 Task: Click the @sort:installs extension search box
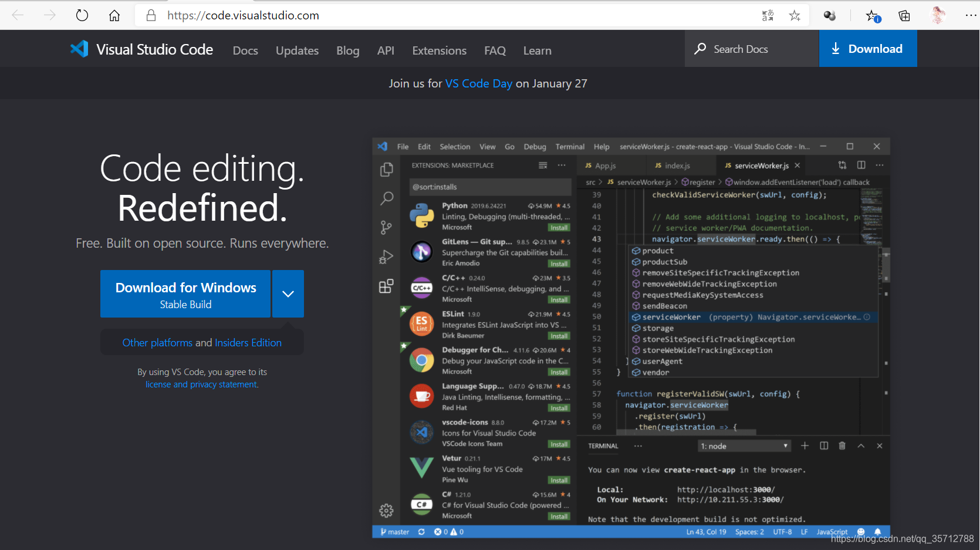pyautogui.click(x=490, y=187)
